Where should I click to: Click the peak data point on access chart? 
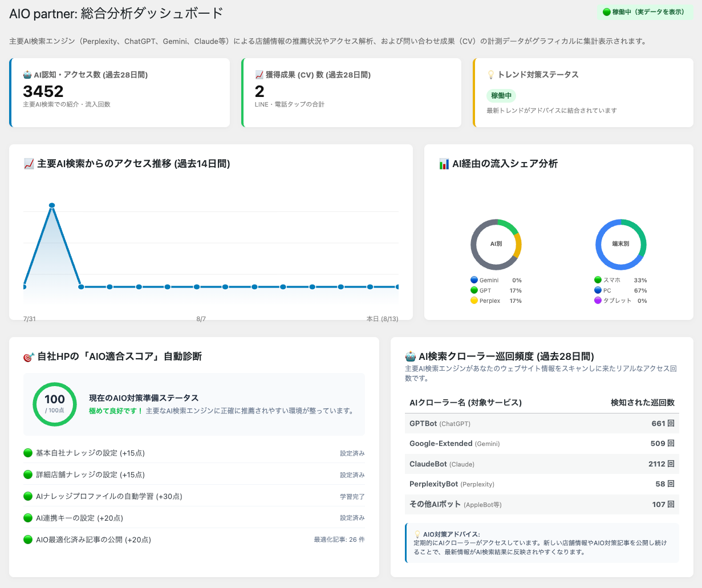[x=52, y=205]
